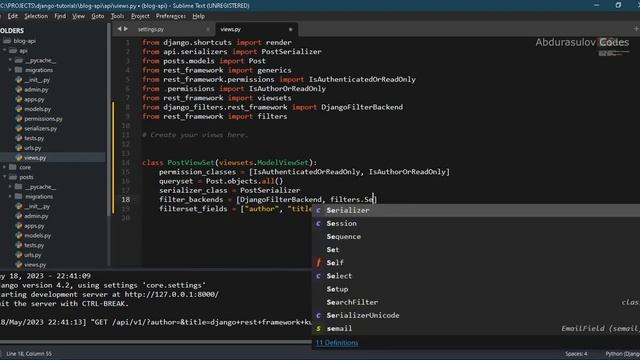Click the class icon beside Select suggestion
The width and height of the screenshot is (640, 360).
[x=318, y=276]
